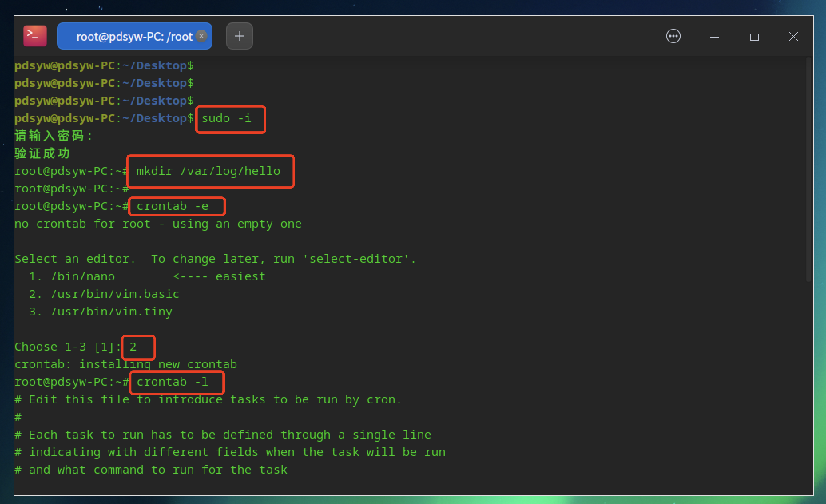Viewport: 826px width, 504px height.
Task: Click the 'mkdir /var/log/hello' command
Action: (208, 171)
